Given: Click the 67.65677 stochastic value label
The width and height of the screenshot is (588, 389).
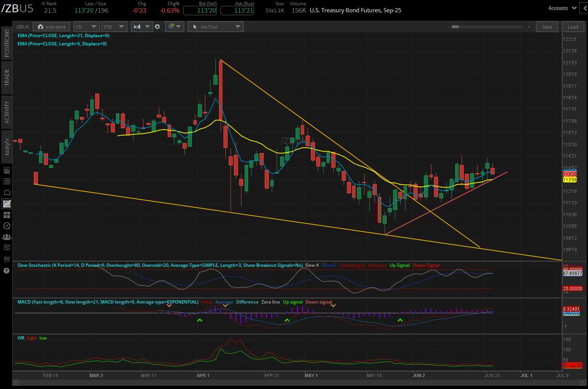Looking at the screenshot, I should [x=573, y=273].
